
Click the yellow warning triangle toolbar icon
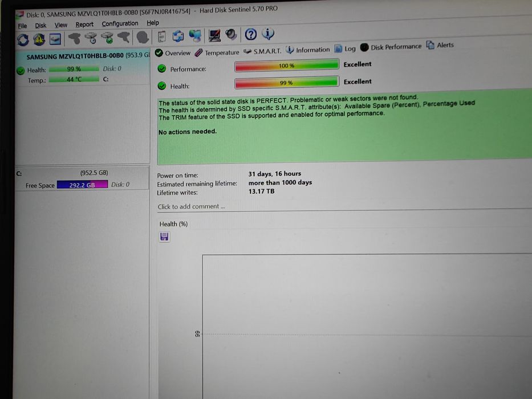(39, 40)
